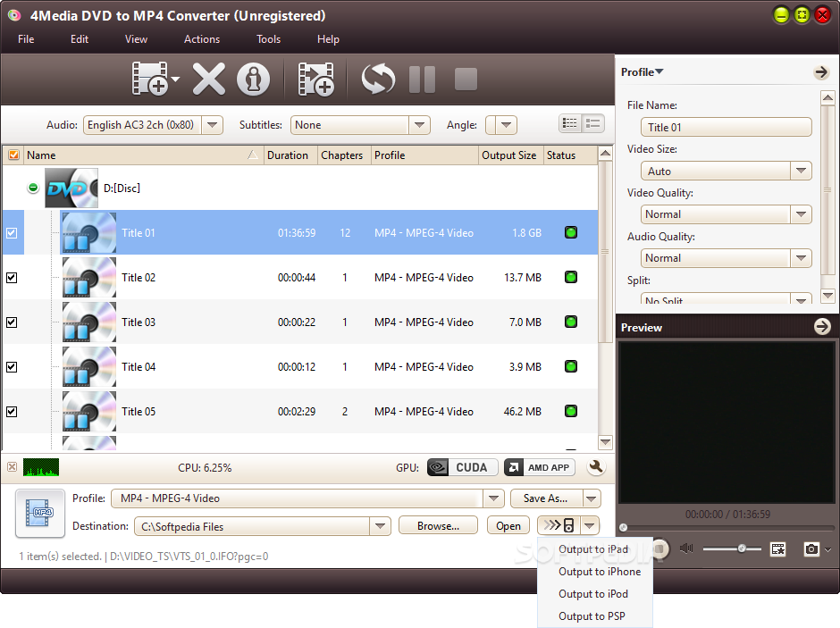Click status indicator for Title 03
840x628 pixels.
click(570, 322)
